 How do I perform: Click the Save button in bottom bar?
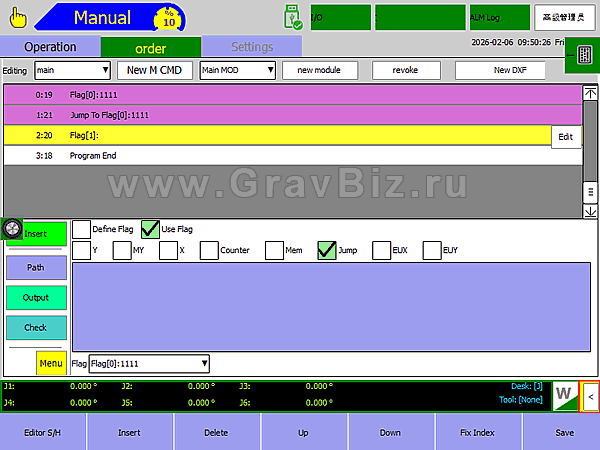tap(564, 432)
